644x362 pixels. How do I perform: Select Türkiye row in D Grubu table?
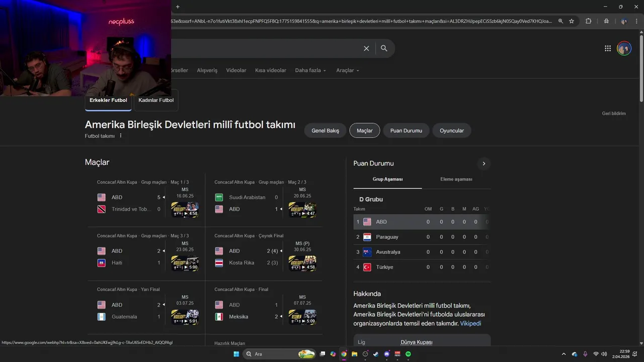pyautogui.click(x=422, y=267)
